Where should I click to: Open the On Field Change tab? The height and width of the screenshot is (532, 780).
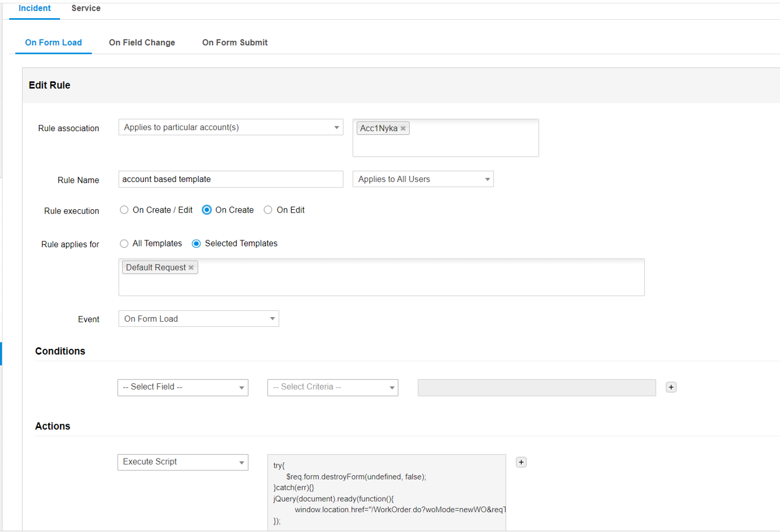(x=142, y=42)
